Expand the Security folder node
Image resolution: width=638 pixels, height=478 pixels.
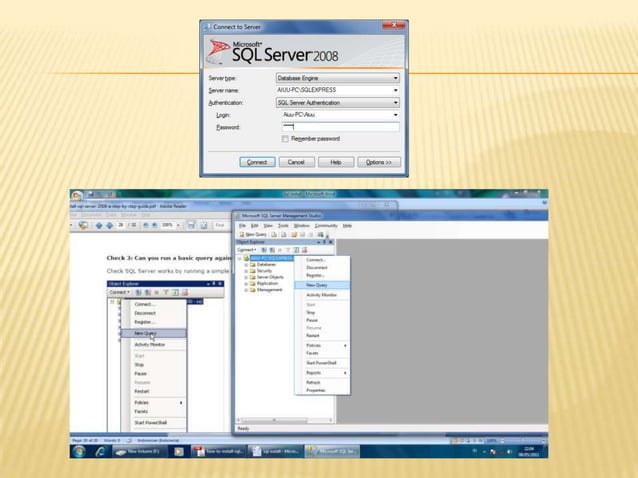click(246, 271)
